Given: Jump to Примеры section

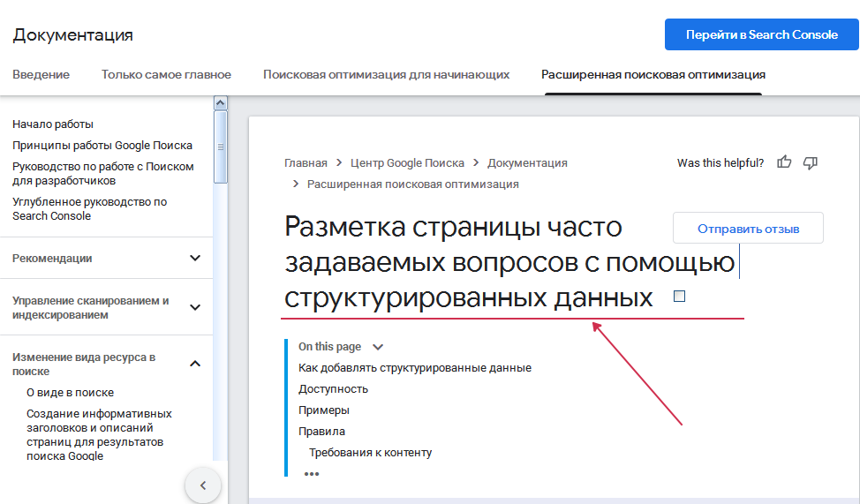Looking at the screenshot, I should (323, 410).
